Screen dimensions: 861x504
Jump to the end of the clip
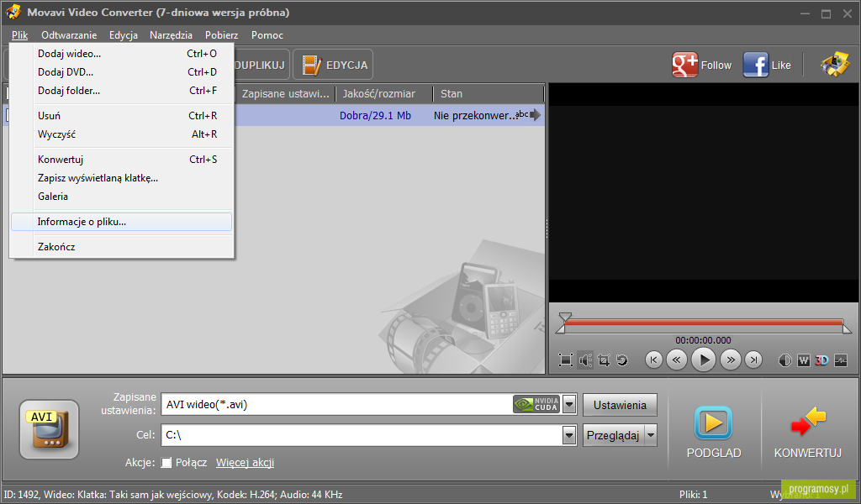pos(753,360)
